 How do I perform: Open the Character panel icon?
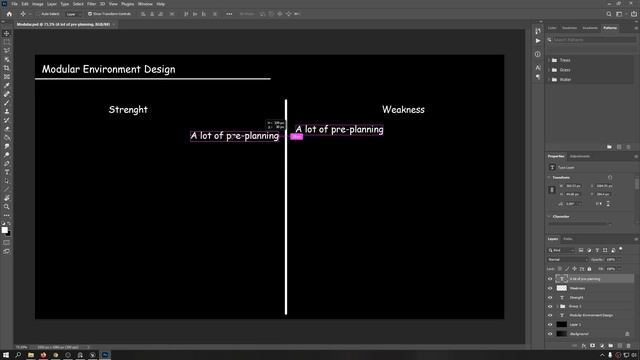click(x=538, y=68)
